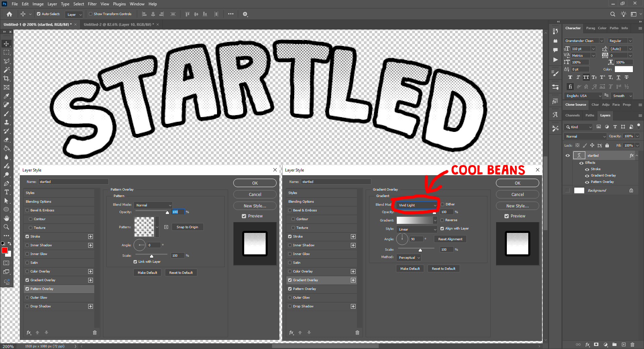Image resolution: width=644 pixels, height=349 pixels.
Task: Select the Path Selection tool
Action: [x=6, y=201]
